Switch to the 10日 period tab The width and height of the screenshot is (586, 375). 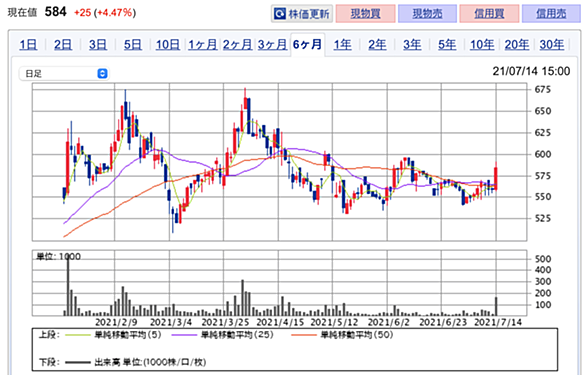tap(167, 45)
